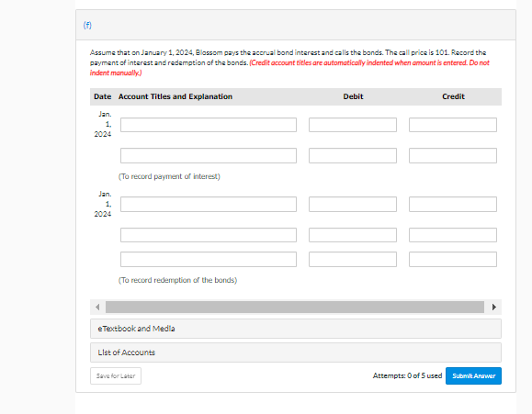The image size is (532, 414).
Task: Click account title field in second redemption row
Action: pos(209,235)
